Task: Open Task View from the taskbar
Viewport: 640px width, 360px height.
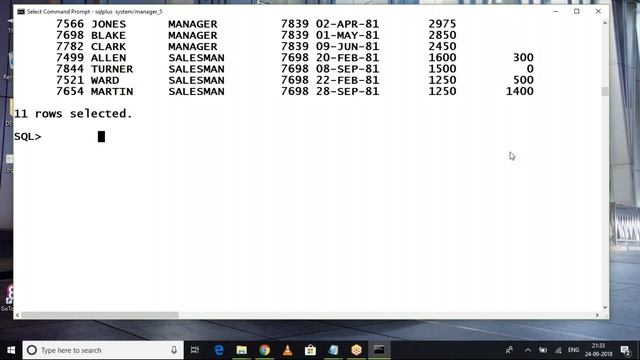Action: coord(195,350)
